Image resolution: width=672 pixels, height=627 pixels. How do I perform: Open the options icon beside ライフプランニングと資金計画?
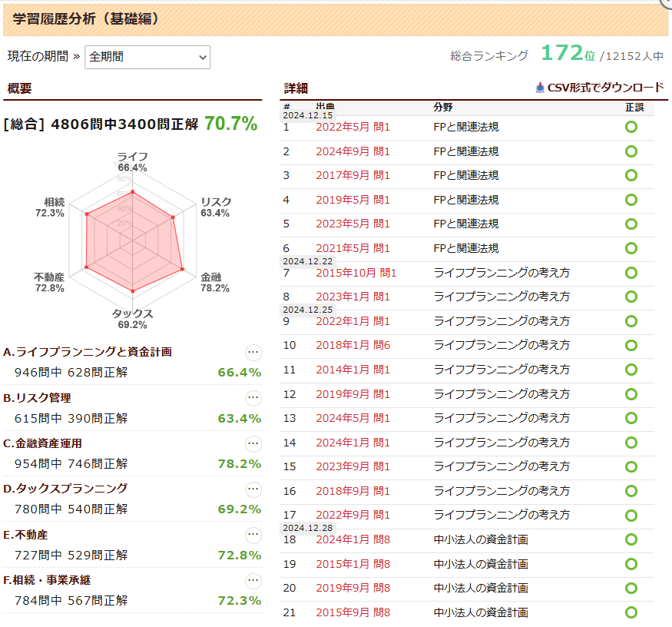253,352
